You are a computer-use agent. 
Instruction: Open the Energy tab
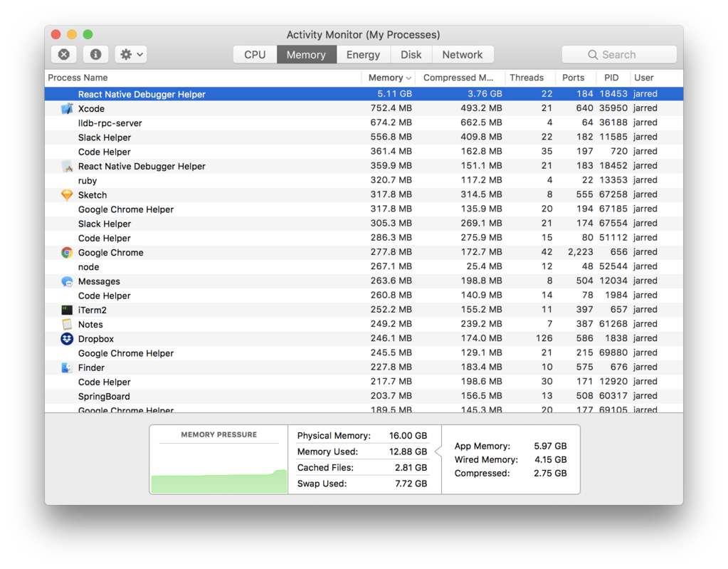point(363,54)
